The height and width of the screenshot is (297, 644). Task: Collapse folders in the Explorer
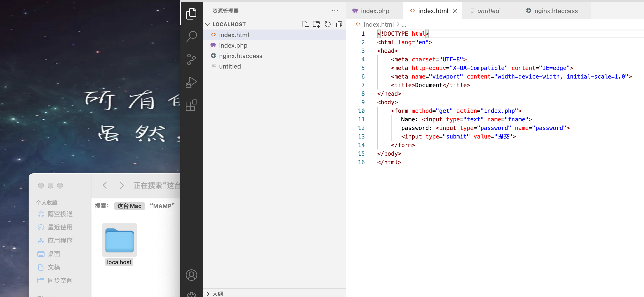pyautogui.click(x=339, y=24)
